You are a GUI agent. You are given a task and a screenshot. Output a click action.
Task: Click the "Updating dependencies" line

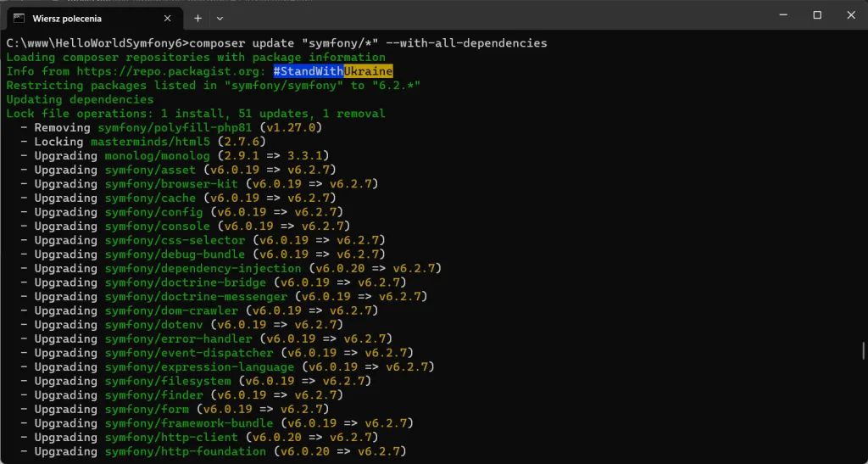click(x=80, y=99)
